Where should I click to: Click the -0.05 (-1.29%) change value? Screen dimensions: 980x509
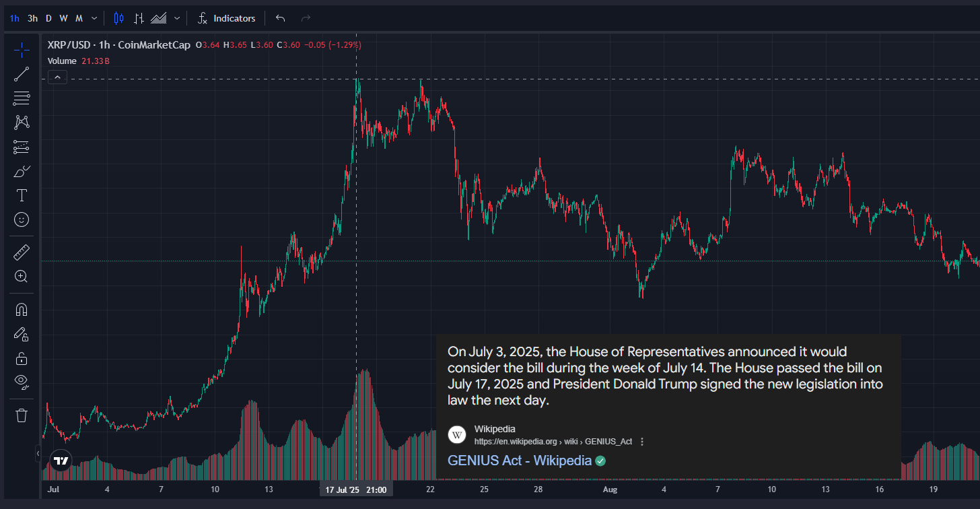tap(332, 45)
